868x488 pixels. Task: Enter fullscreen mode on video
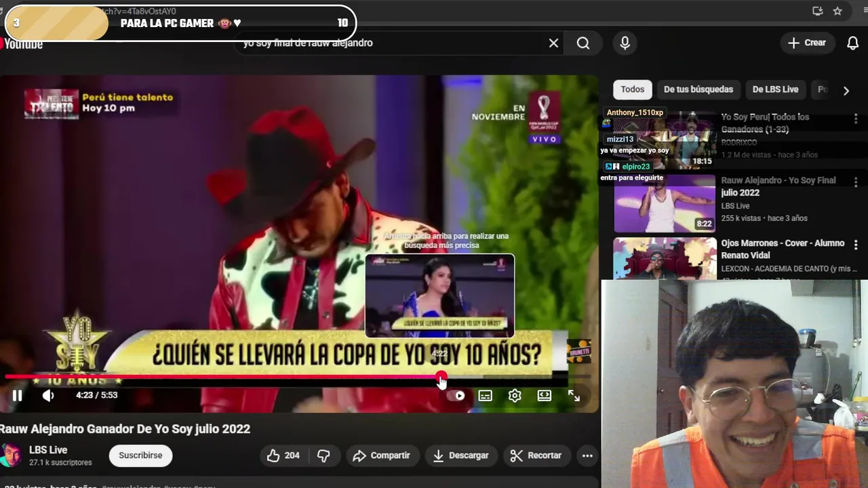click(574, 396)
